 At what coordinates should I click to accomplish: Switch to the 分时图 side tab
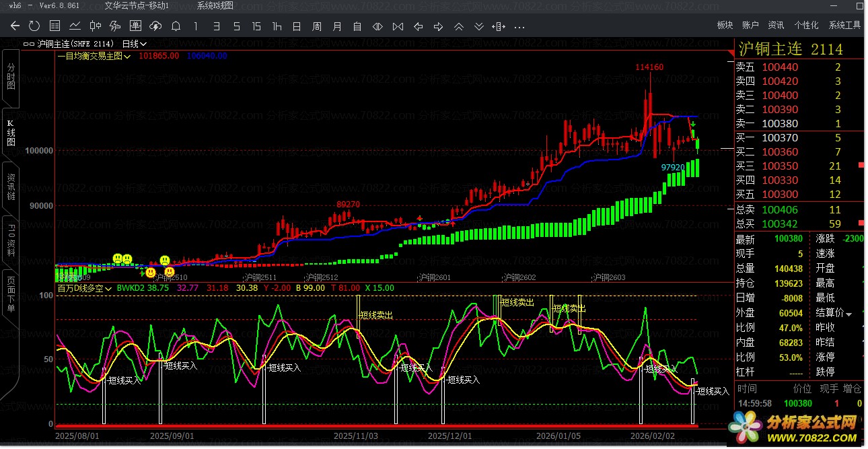pyautogui.click(x=11, y=77)
